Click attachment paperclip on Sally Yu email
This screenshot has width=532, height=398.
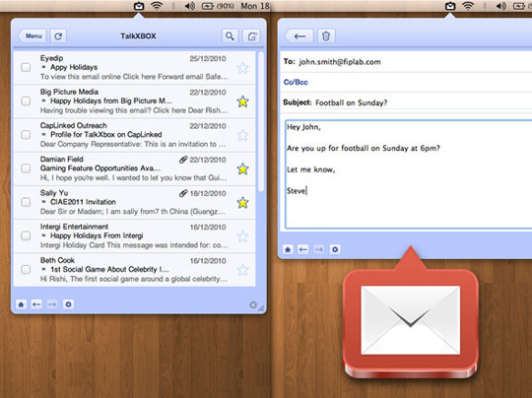pyautogui.click(x=183, y=193)
